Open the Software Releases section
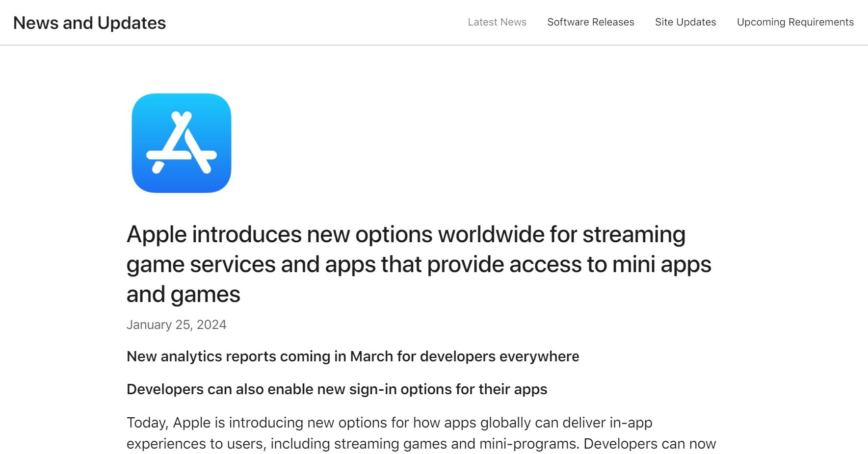Screen dimensions: 868x454 (590, 22)
